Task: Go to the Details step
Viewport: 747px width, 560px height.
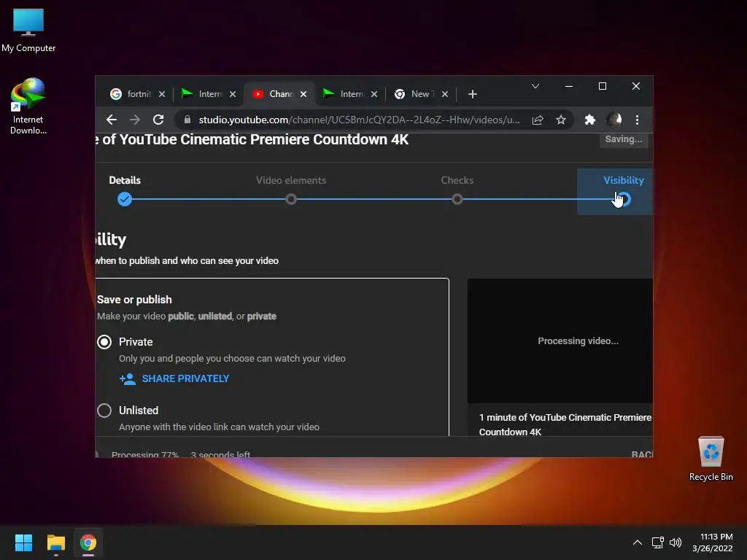Action: click(125, 190)
